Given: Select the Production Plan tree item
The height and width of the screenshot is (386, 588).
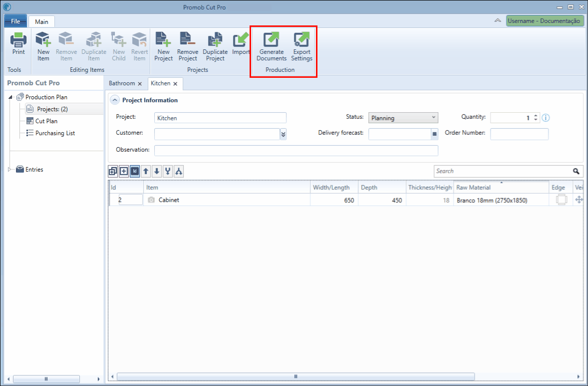Looking at the screenshot, I should (46, 97).
